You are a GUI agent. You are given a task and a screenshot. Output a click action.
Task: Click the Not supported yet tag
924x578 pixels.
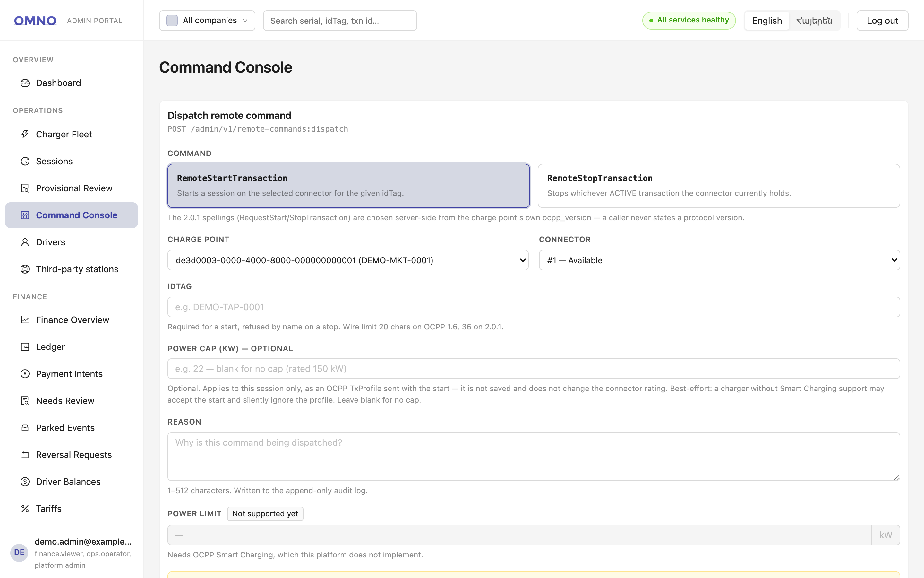tap(265, 514)
